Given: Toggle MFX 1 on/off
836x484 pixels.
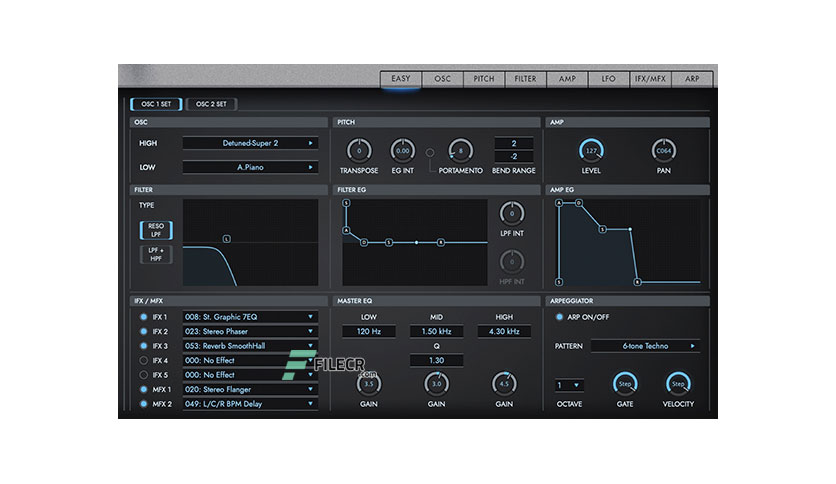Looking at the screenshot, I should click(143, 390).
